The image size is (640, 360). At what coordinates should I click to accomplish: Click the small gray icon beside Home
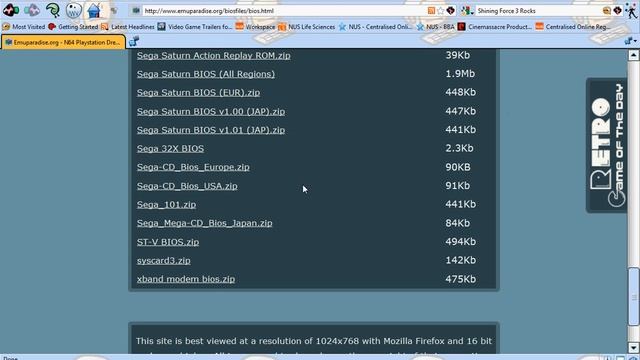coord(114,11)
